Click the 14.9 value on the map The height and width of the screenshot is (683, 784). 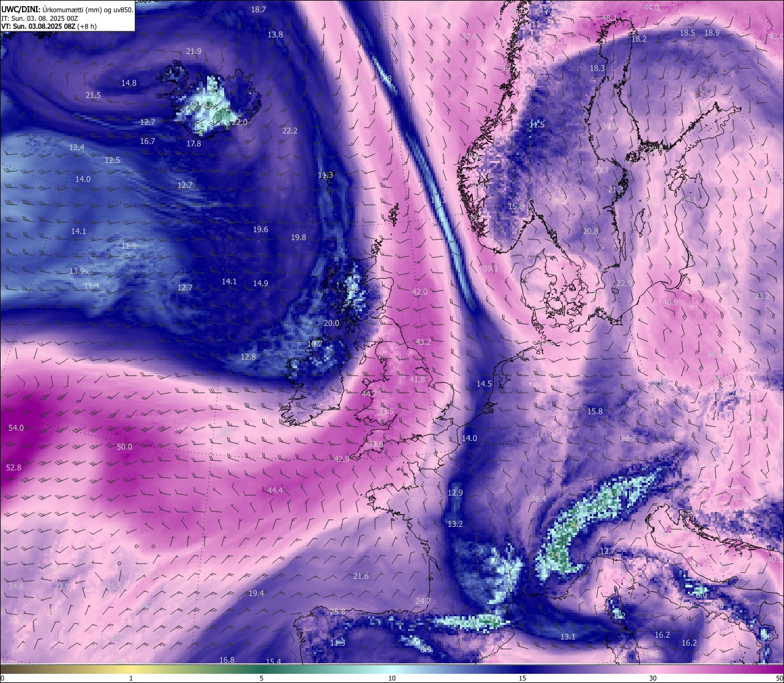[260, 283]
